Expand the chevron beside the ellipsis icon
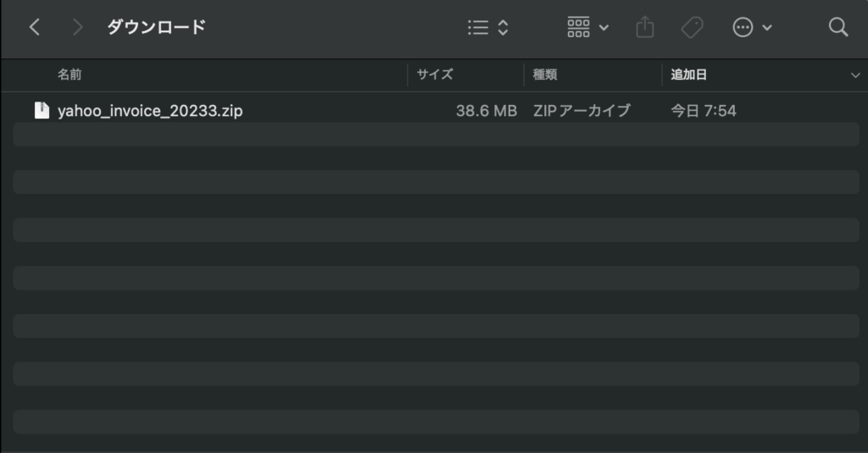 pos(767,28)
